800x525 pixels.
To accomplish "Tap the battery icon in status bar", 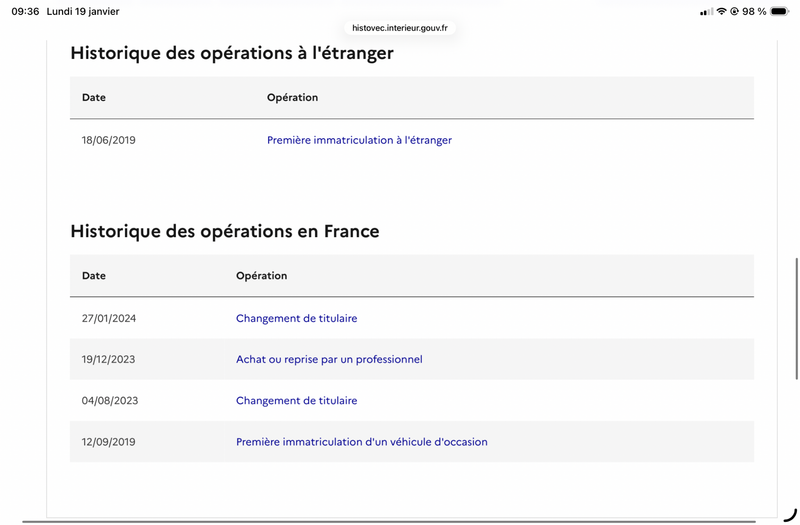I will coord(780,11).
